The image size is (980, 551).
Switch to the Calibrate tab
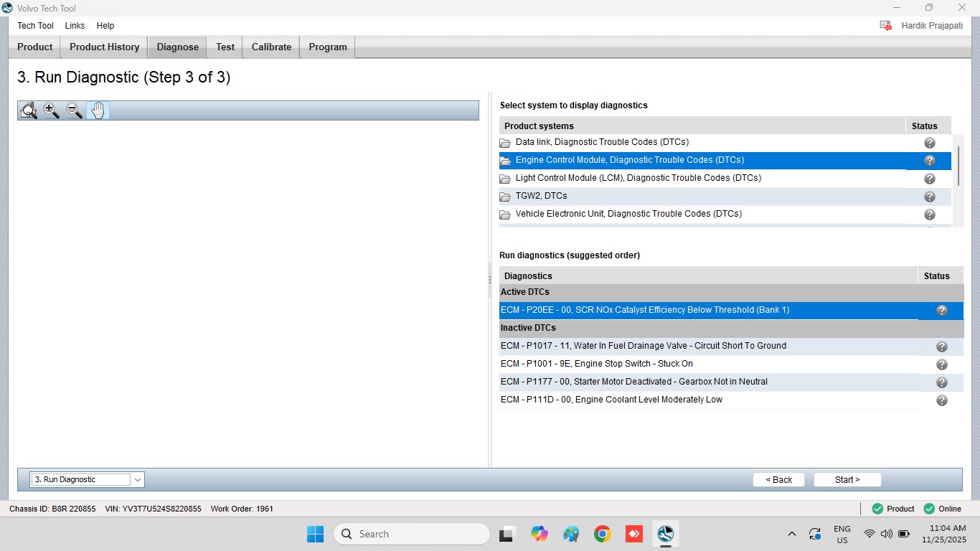pyautogui.click(x=271, y=47)
